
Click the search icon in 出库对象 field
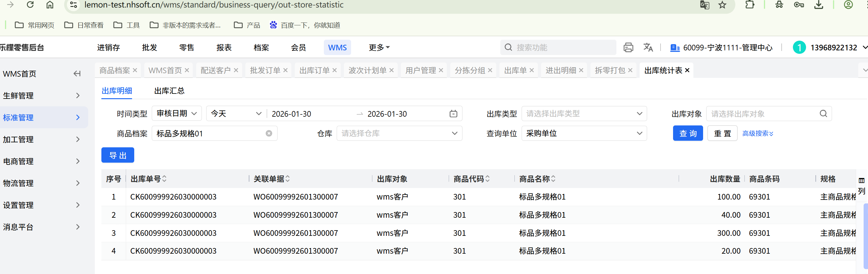(x=824, y=114)
